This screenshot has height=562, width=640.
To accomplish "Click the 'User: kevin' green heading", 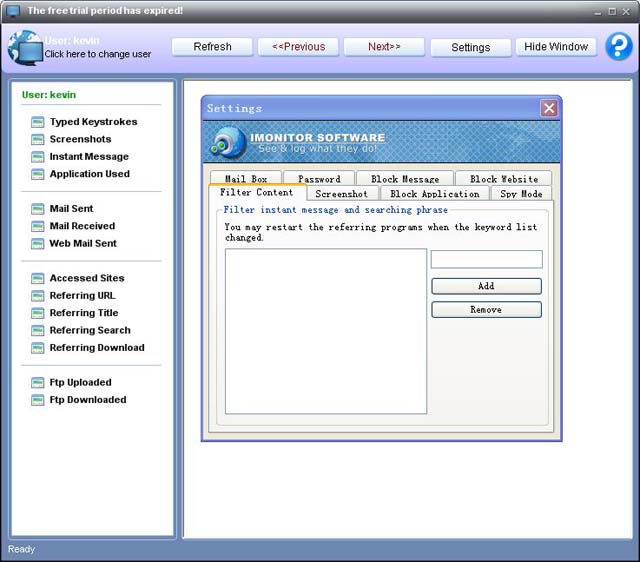I will 49,95.
